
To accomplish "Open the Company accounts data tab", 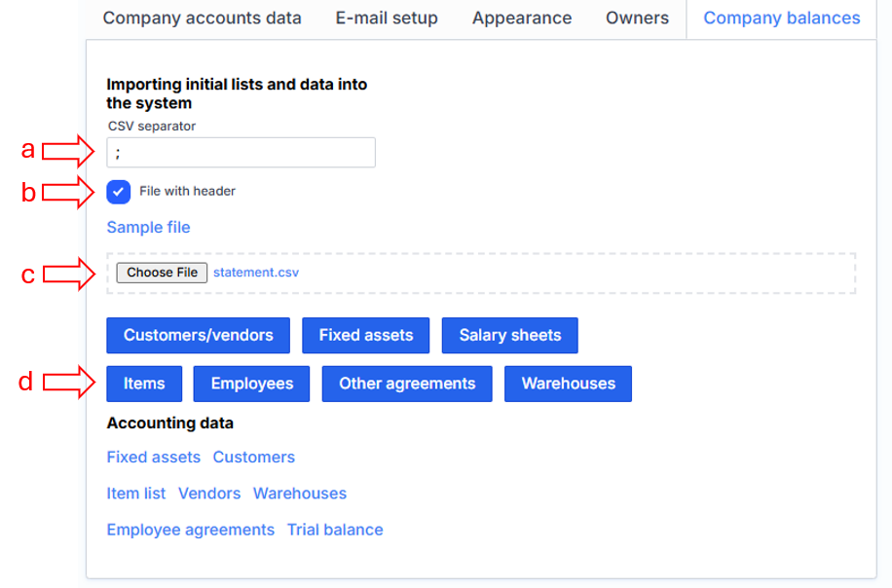I will point(202,18).
